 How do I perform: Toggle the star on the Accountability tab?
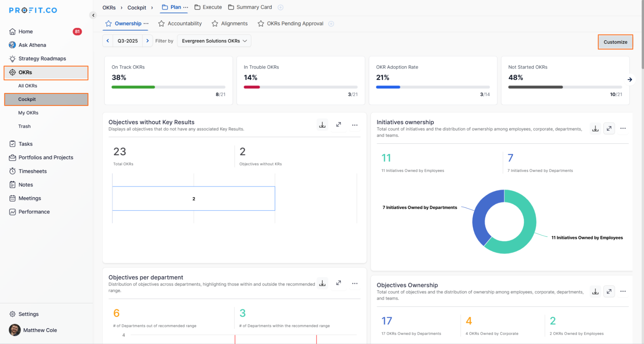click(x=161, y=24)
